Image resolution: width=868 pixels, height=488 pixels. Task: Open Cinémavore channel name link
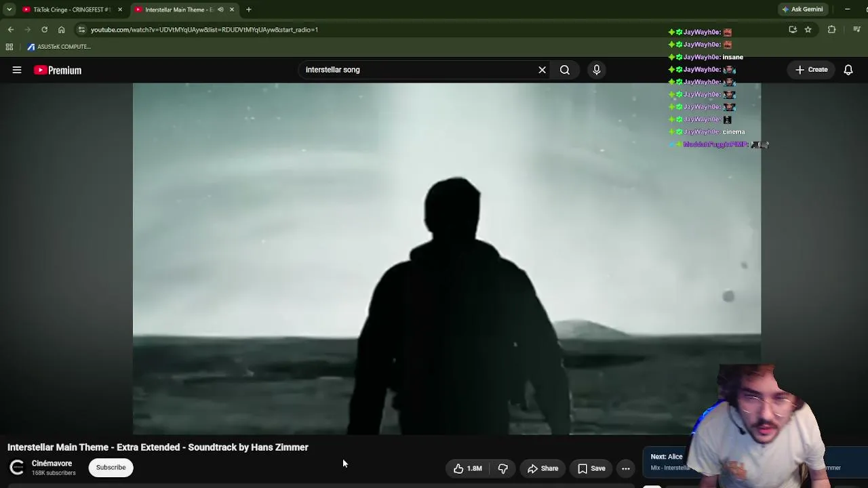point(52,464)
